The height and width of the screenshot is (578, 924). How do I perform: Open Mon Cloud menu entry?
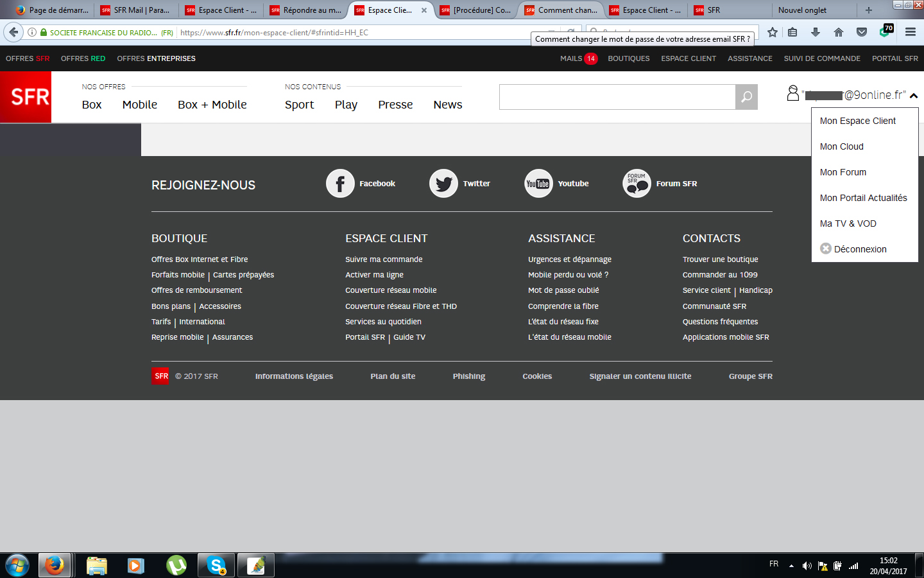click(x=841, y=146)
